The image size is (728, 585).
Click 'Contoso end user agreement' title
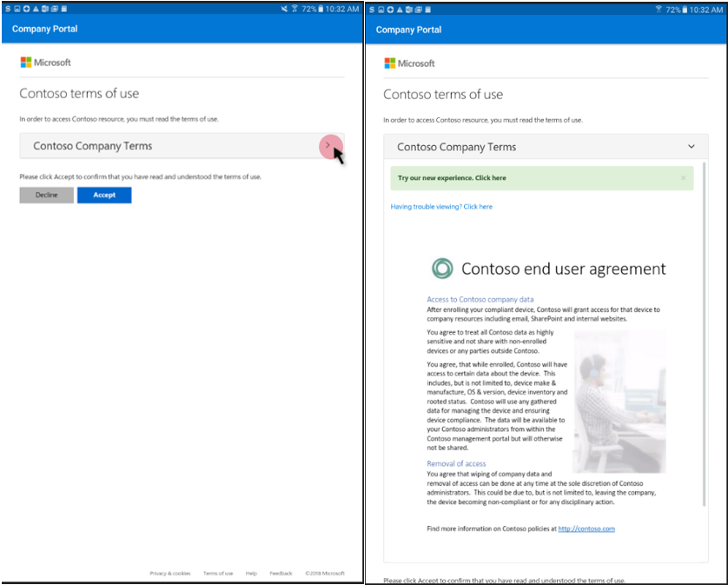point(563,269)
